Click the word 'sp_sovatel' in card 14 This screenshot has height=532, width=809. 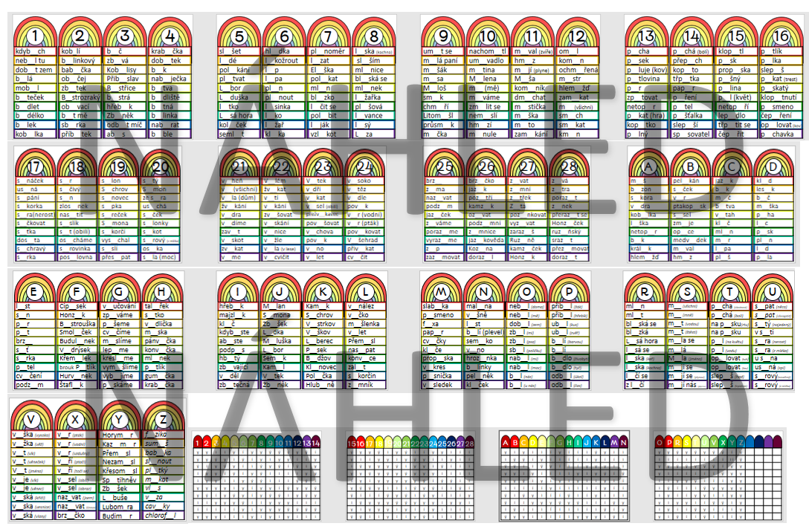pos(691,134)
